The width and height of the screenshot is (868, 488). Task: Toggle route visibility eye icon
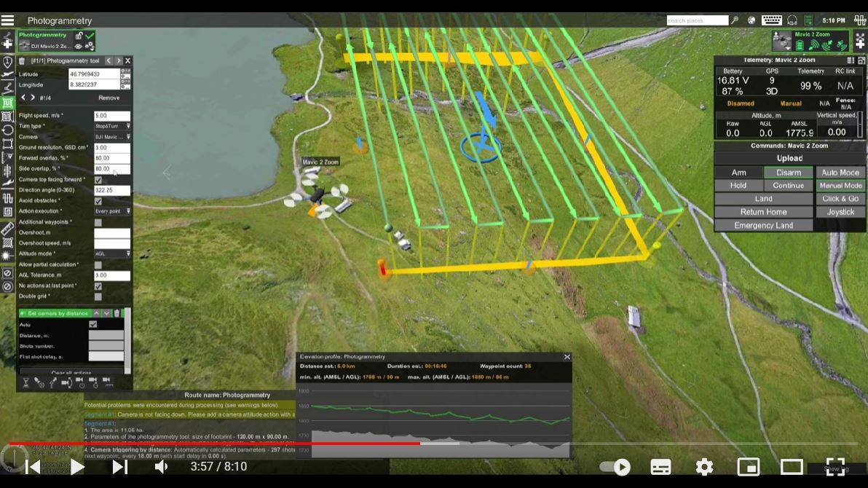pos(79,47)
